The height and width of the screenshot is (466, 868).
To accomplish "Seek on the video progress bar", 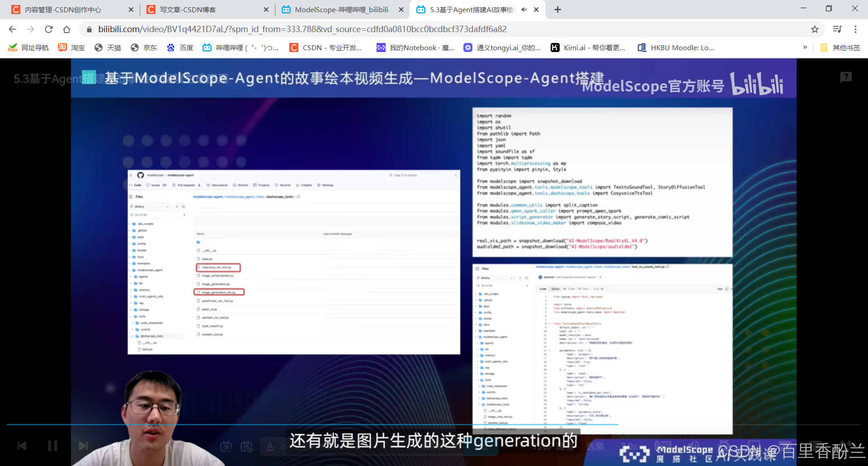I will 434,424.
